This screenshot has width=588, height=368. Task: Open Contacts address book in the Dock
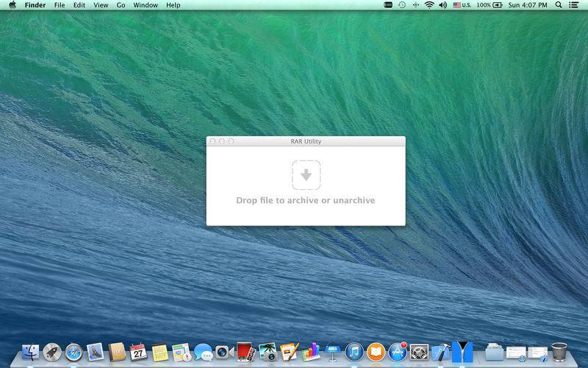pos(117,353)
